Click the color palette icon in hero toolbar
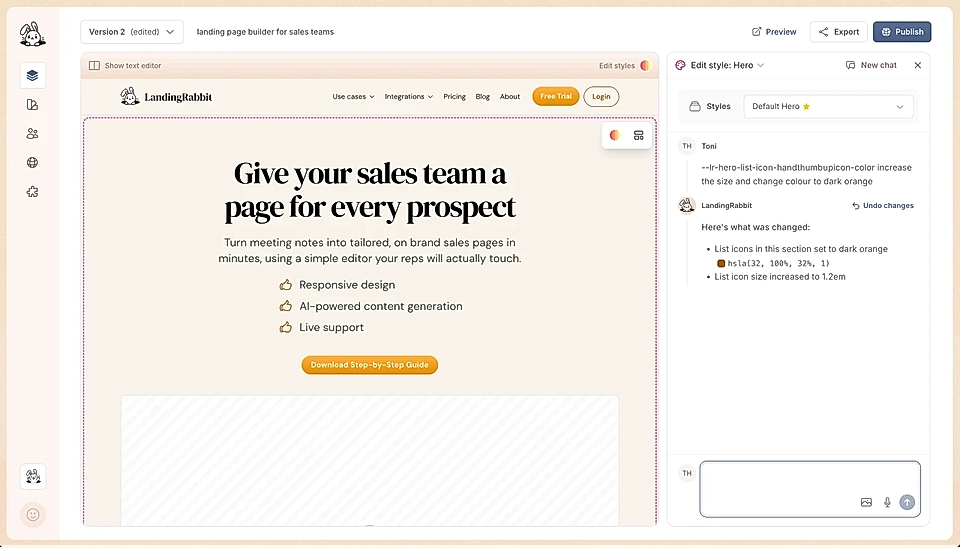960x548 pixels. pyautogui.click(x=615, y=135)
